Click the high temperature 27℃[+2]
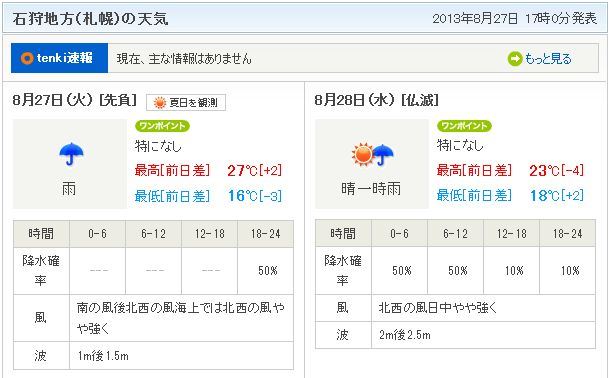Screen dimensions: 612x378 coord(254,171)
